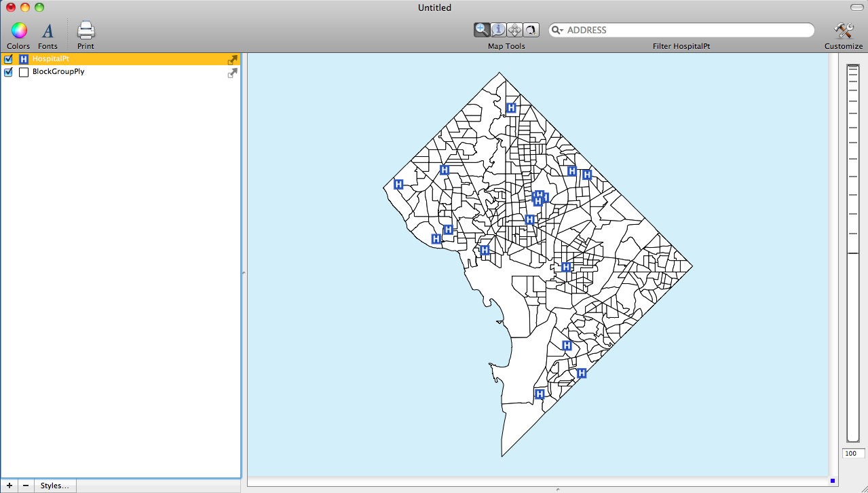Open the Fonts panel
868x493 pixels.
click(x=48, y=31)
